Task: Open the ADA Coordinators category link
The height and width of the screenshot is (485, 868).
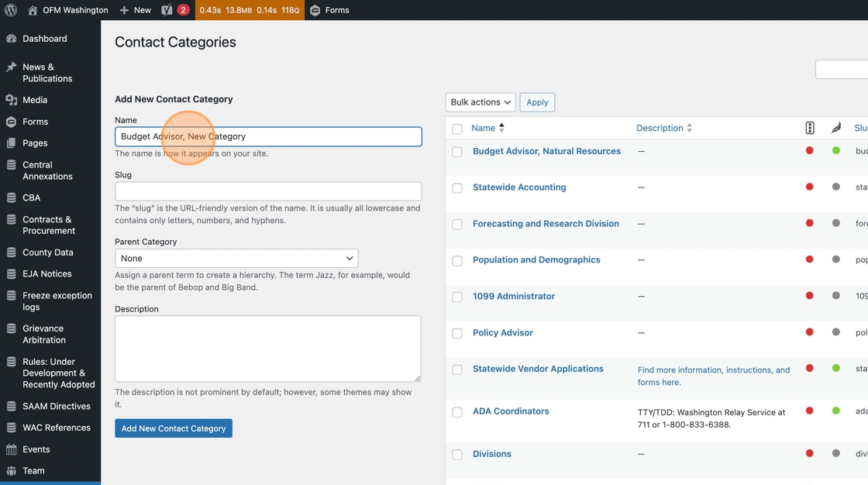Action: point(511,411)
